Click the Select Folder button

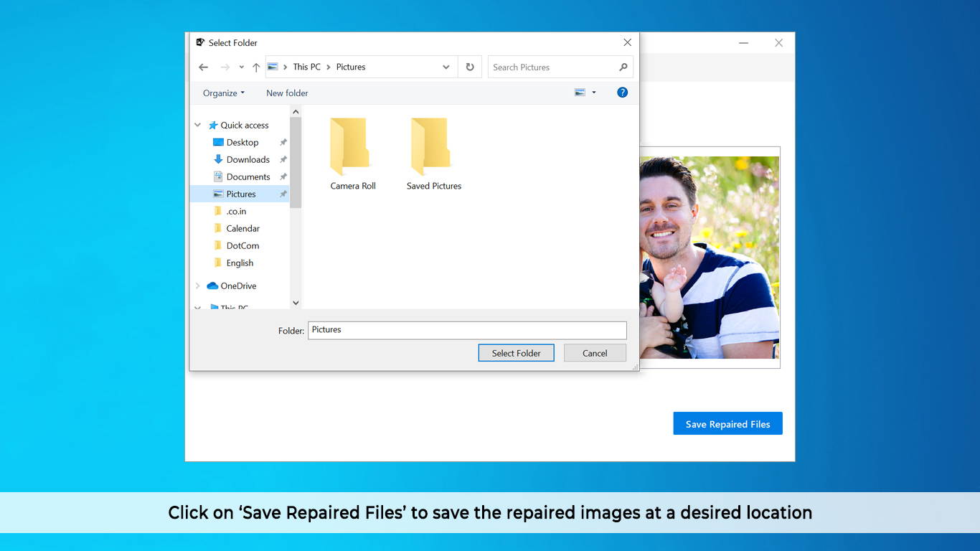[516, 353]
